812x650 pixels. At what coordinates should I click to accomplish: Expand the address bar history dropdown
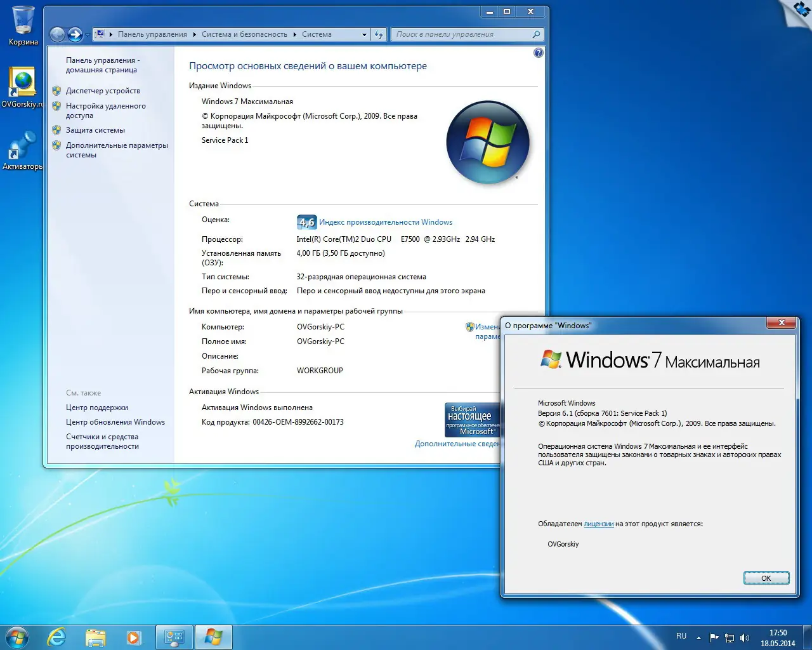coord(364,34)
